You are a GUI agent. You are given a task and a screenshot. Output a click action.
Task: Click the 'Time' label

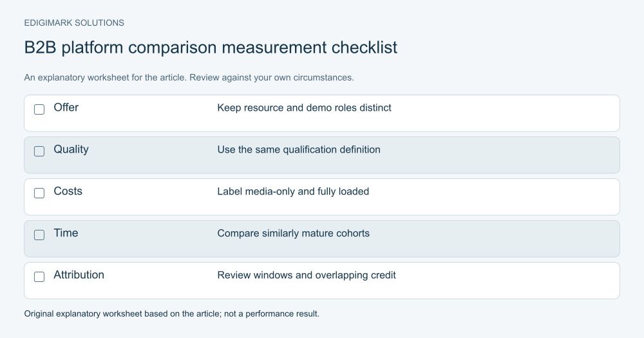66,233
